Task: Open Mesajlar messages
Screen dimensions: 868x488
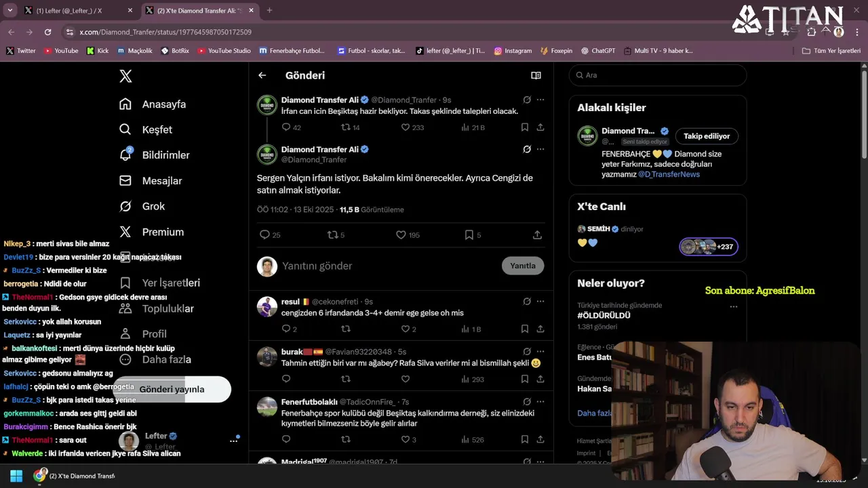Action: [151, 181]
